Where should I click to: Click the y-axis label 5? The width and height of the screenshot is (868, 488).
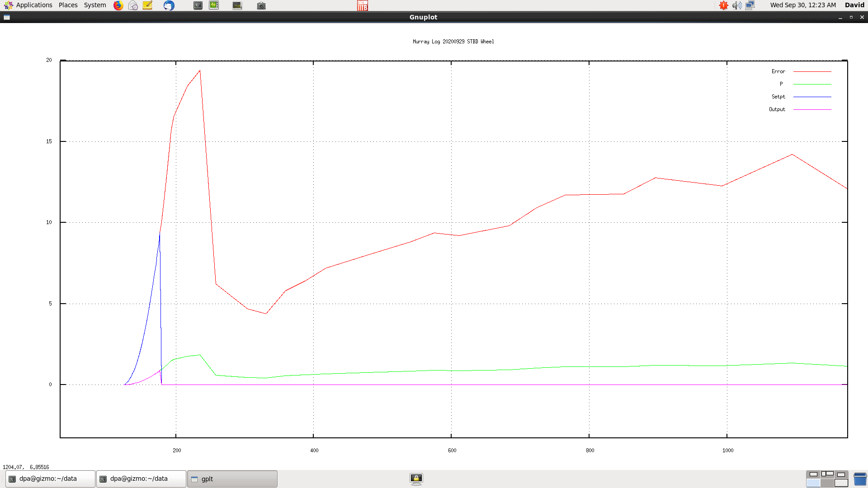pos(50,304)
